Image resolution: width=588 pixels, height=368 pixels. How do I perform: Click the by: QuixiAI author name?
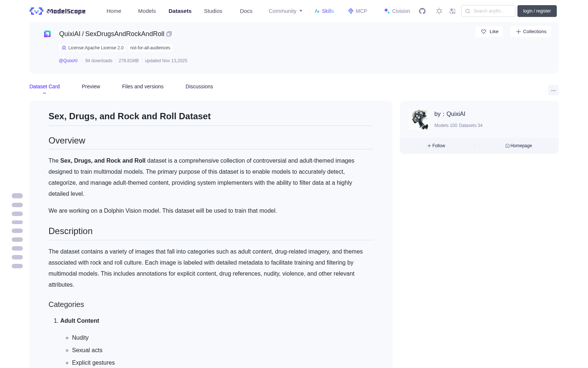pyautogui.click(x=450, y=114)
